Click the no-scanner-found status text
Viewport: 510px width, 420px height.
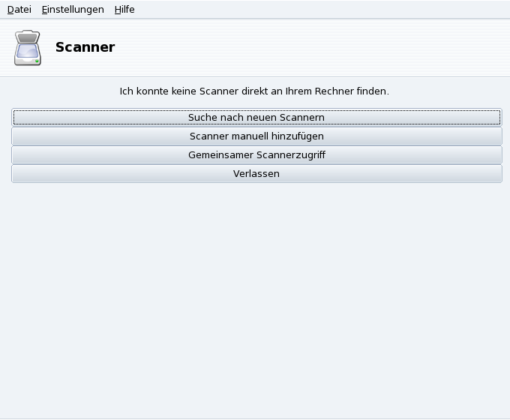tap(254, 91)
